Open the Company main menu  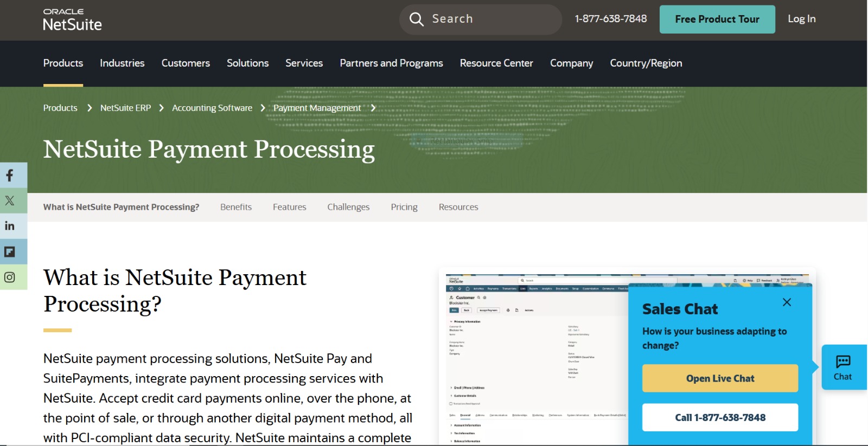tap(571, 63)
